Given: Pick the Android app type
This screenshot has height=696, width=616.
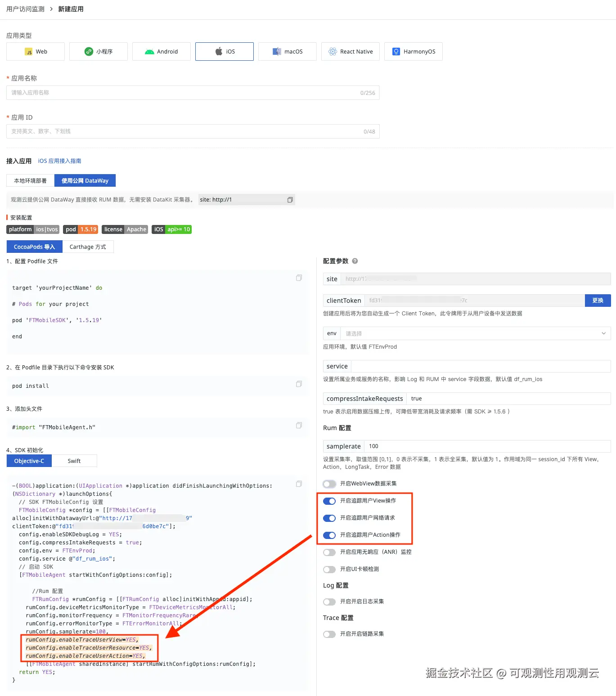Looking at the screenshot, I should 162,52.
